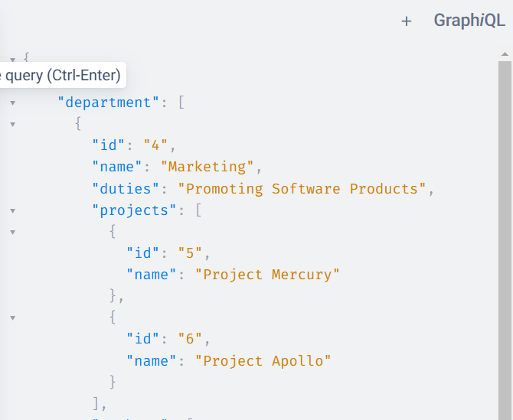Add a new tab with the plus icon
Screen dimensions: 513x420
[407, 21]
